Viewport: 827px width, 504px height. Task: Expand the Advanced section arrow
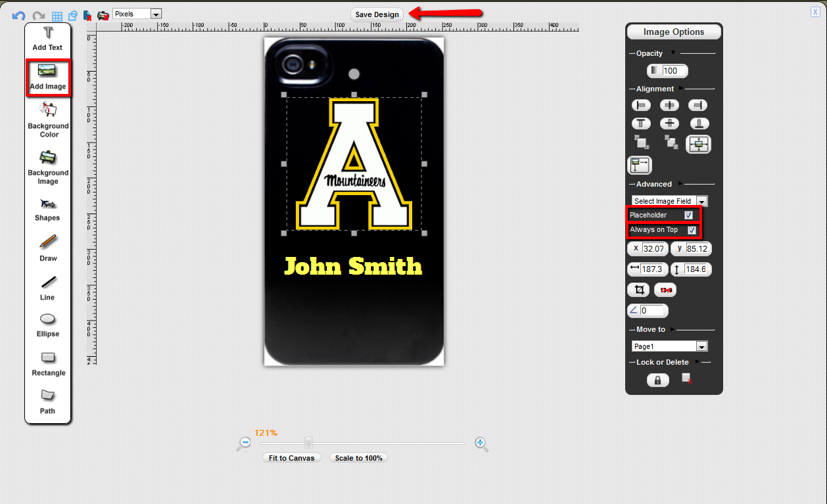point(680,184)
